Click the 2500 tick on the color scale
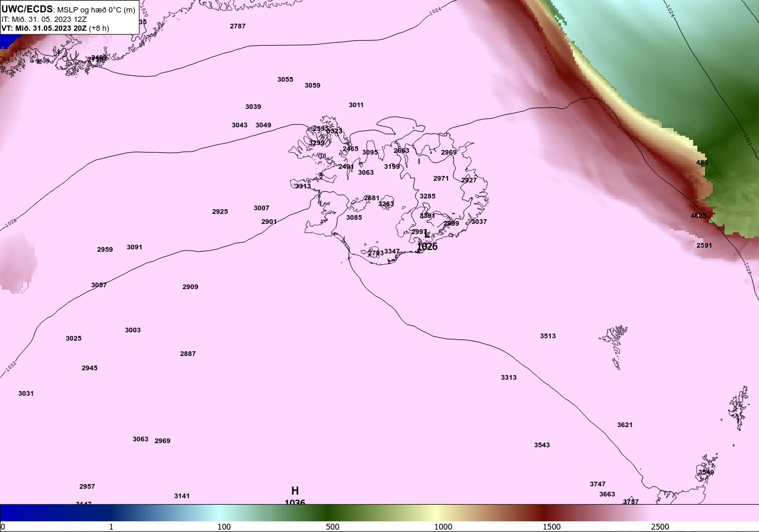Screen dimensions: 759x532 pyautogui.click(x=660, y=527)
